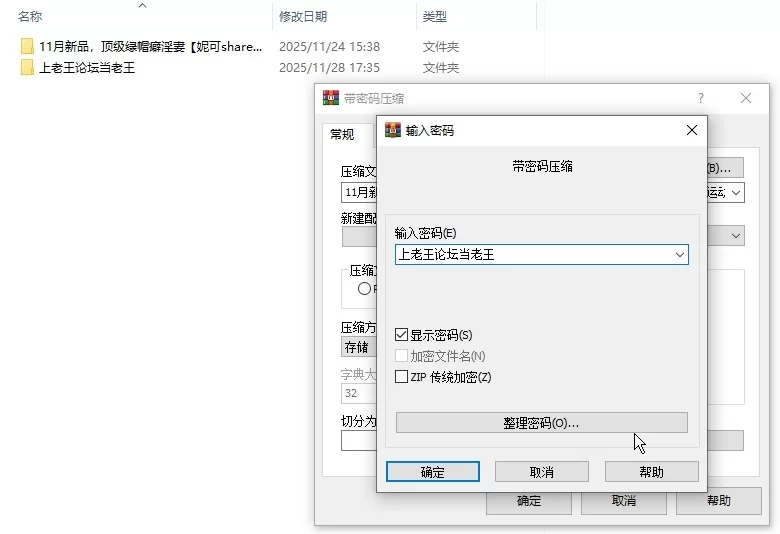Image resolution: width=780 pixels, height=534 pixels.
Task: Sort by 修改日期 column header
Action: [303, 16]
